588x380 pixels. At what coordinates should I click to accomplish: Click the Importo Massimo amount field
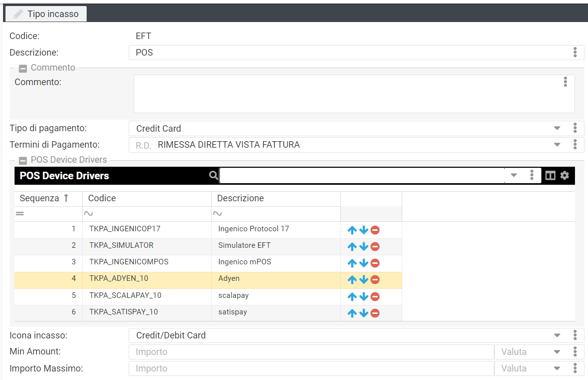coord(311,368)
